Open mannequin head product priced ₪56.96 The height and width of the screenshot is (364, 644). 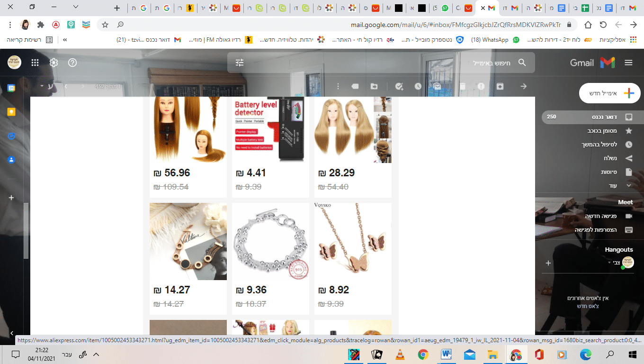188,130
